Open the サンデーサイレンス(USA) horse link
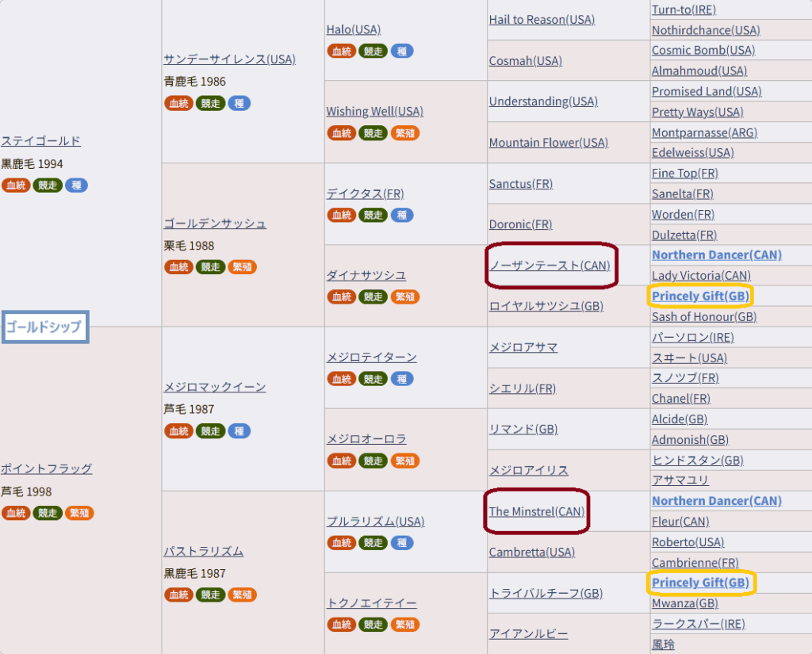 coord(229,59)
